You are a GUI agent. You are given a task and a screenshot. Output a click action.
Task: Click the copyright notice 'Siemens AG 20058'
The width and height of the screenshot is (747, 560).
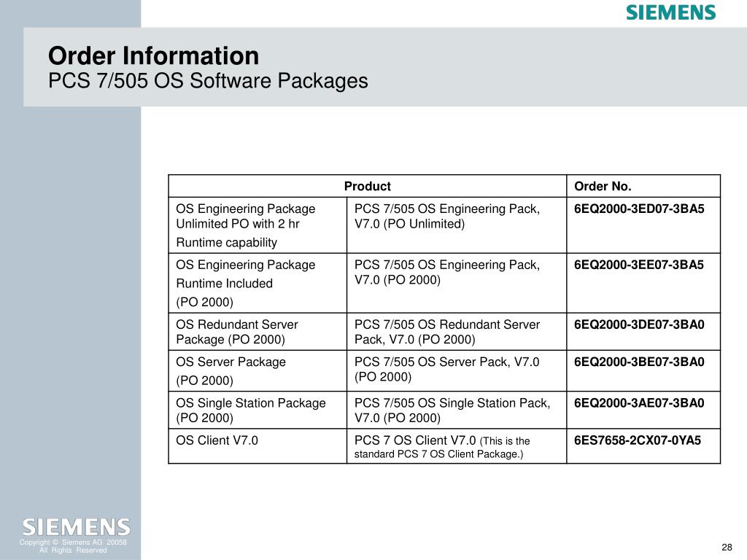[x=74, y=546]
